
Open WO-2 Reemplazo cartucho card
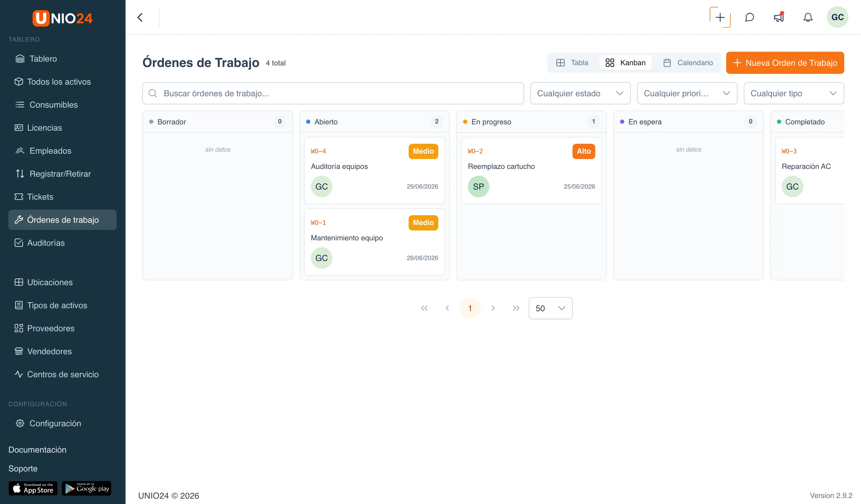[x=531, y=170]
